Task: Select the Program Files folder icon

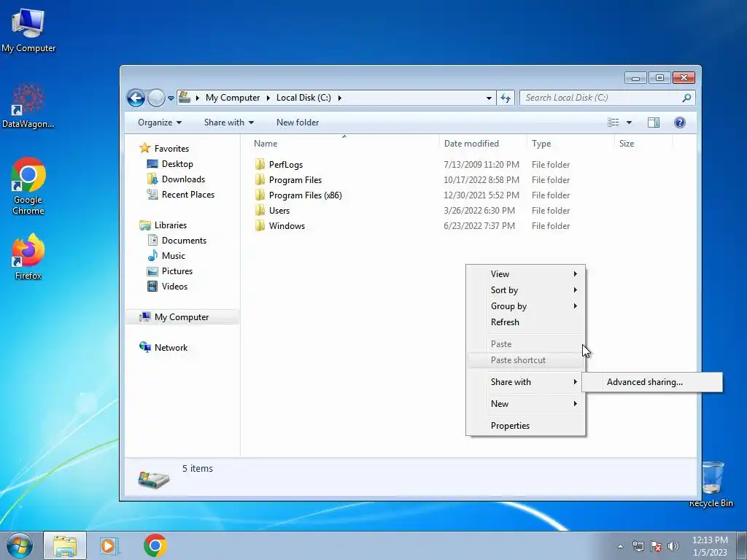Action: pyautogui.click(x=260, y=179)
